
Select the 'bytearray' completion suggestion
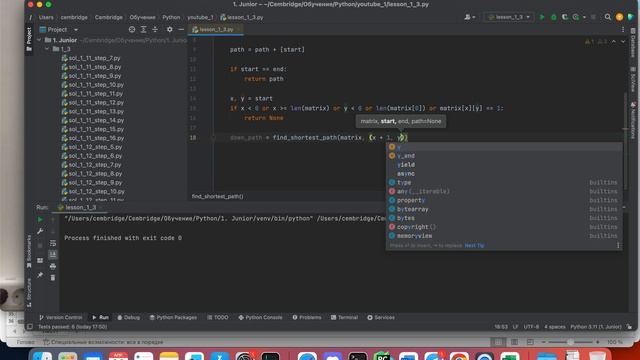tap(504, 209)
